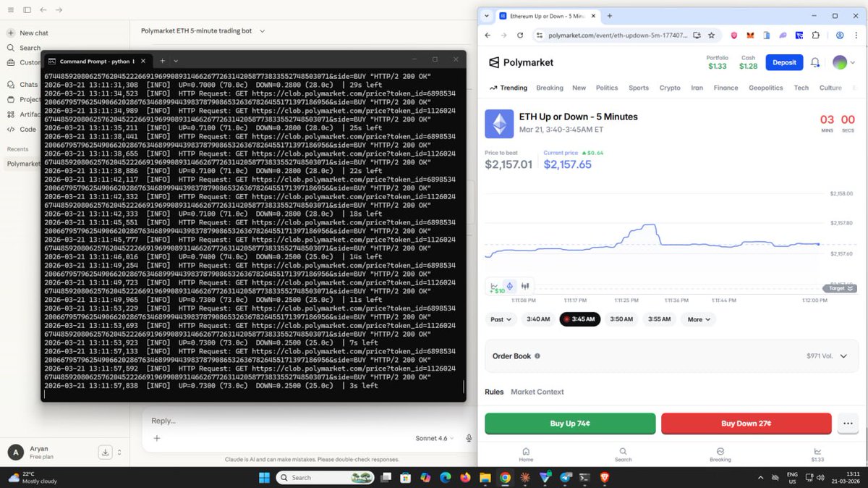Click site information icon in address bar
Viewport: 868px width, 488px height.
[540, 35]
